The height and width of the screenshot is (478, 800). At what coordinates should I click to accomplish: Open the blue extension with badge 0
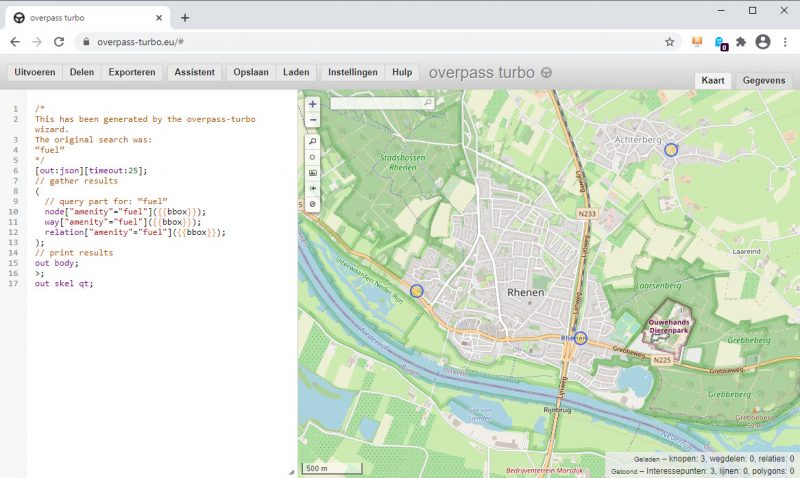point(720,43)
